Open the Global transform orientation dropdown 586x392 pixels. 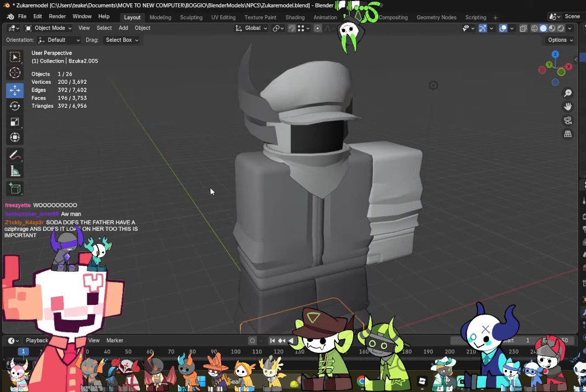[x=251, y=28]
